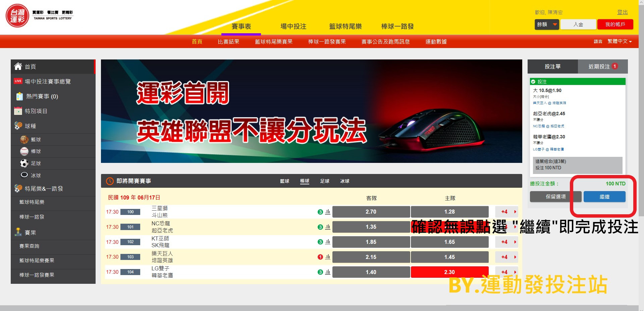
Task: Click the blue 繼續 button
Action: (x=604, y=197)
